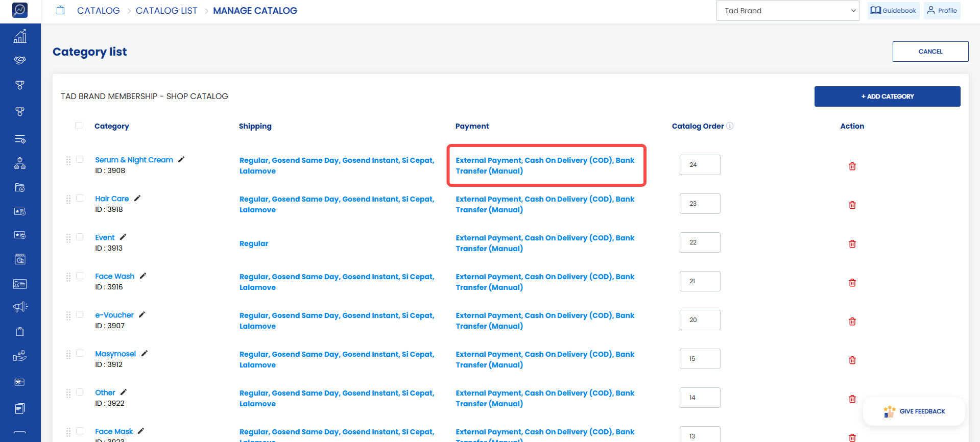Click the app logo in the sidebar
The width and height of the screenshot is (980, 442).
tap(20, 10)
